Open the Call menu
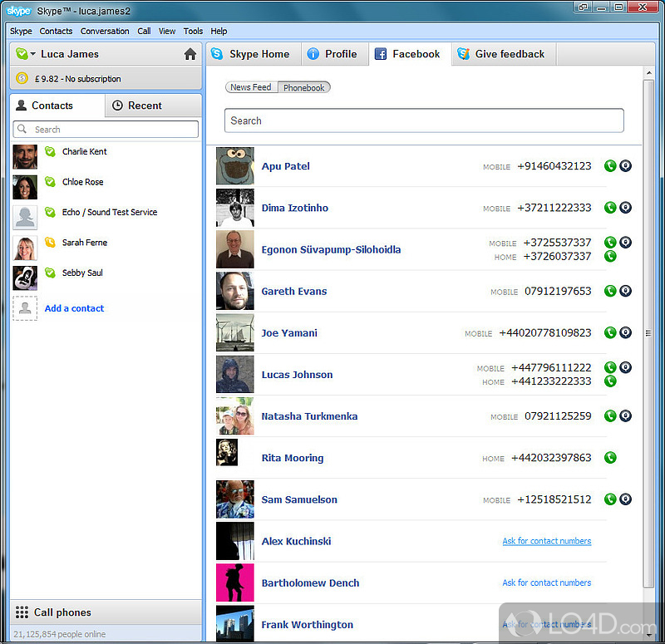Screen dimensions: 665x644 pyautogui.click(x=144, y=31)
